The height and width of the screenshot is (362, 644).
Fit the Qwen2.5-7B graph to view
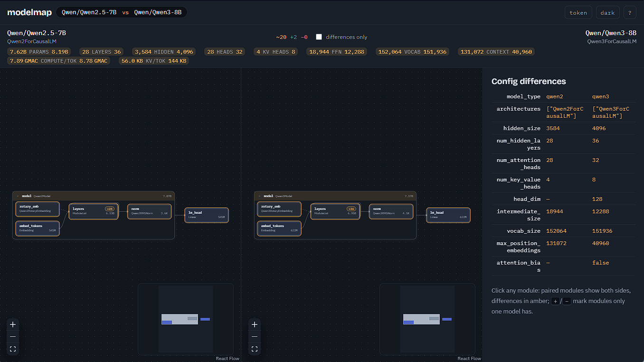click(13, 349)
